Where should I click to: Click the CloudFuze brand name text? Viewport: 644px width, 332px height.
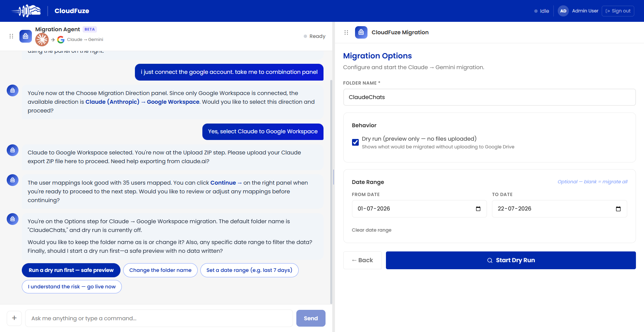click(72, 11)
